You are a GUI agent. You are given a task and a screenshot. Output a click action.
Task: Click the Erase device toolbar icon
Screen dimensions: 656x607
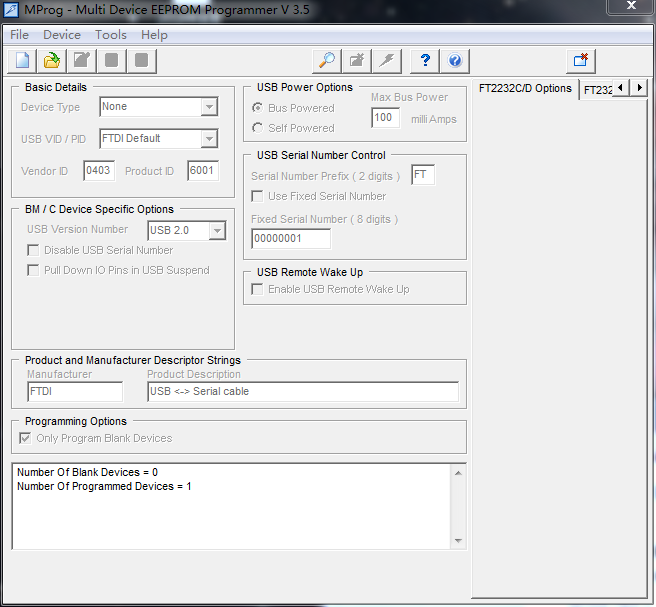click(x=356, y=61)
